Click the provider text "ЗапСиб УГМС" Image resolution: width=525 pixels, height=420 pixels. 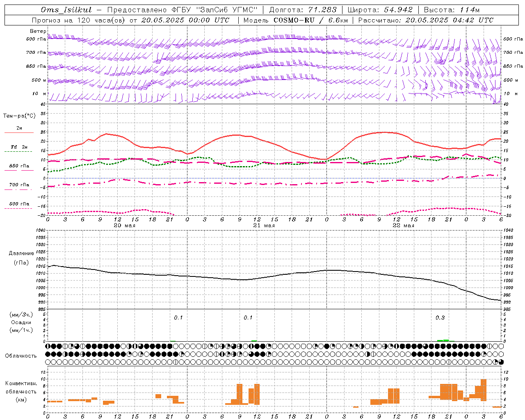(x=228, y=10)
